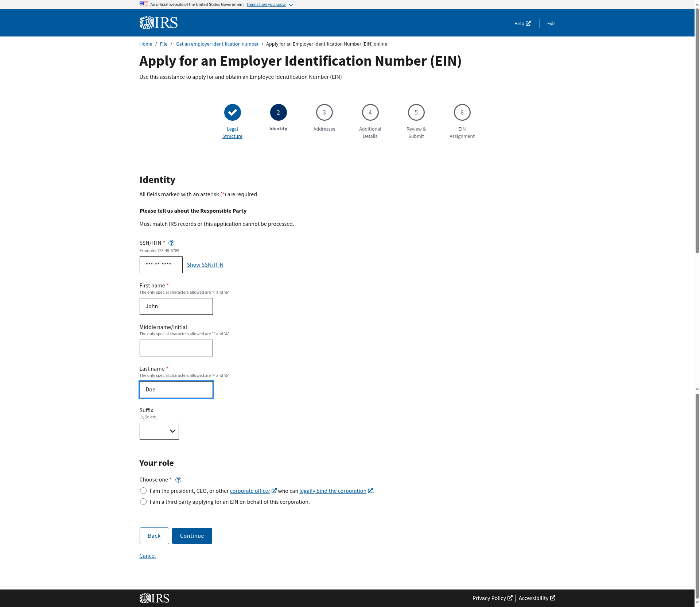Screen dimensions: 700x607
Task: Open the Suffix dropdown
Action: coord(159,431)
